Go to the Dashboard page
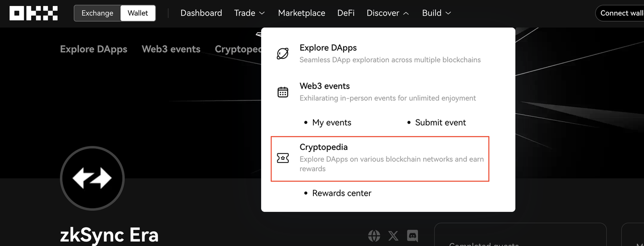Image resolution: width=644 pixels, height=246 pixels. tap(201, 13)
